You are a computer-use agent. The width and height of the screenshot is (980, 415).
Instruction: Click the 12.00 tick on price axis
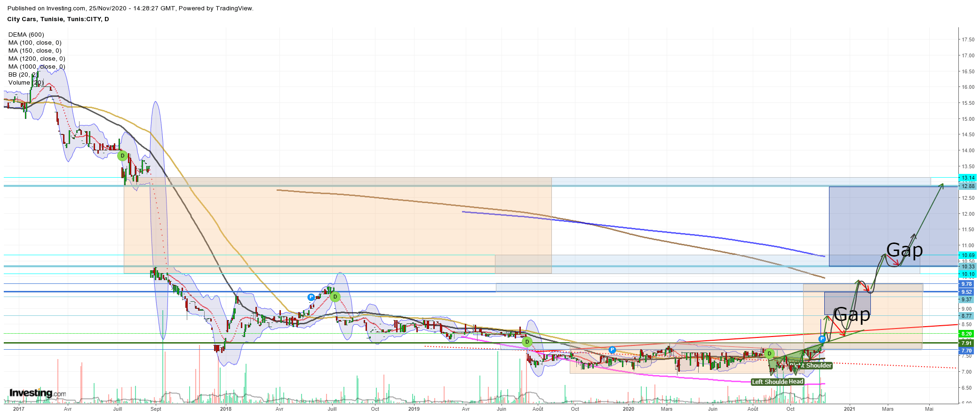(x=968, y=214)
